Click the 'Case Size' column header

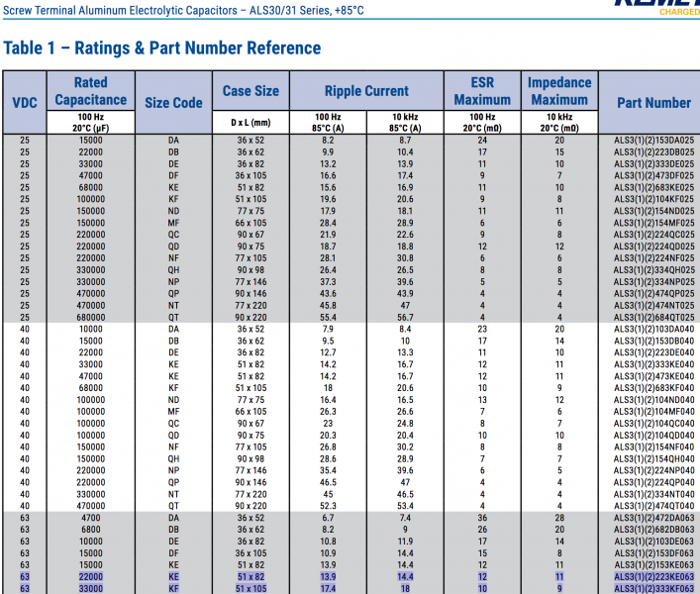pos(250,91)
